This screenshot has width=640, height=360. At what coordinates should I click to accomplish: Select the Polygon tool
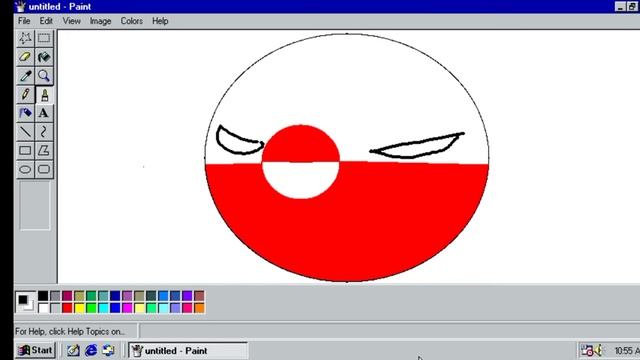pyautogui.click(x=44, y=151)
